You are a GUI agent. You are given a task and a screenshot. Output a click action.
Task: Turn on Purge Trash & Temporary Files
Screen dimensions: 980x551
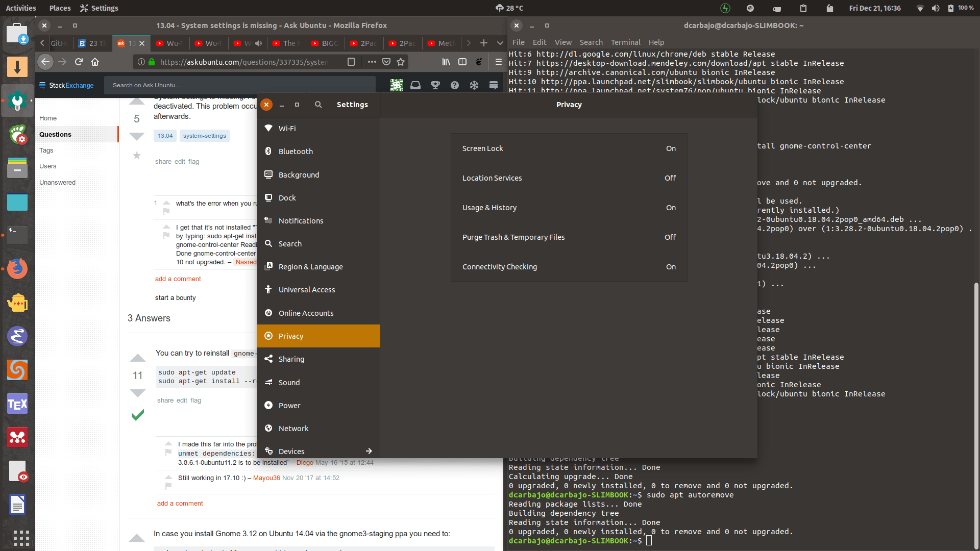670,237
